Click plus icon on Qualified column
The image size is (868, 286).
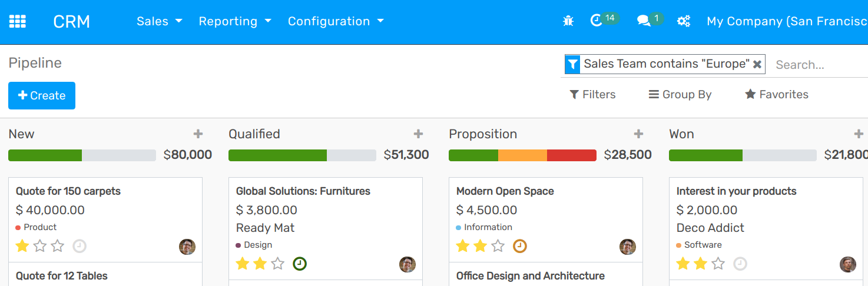418,134
